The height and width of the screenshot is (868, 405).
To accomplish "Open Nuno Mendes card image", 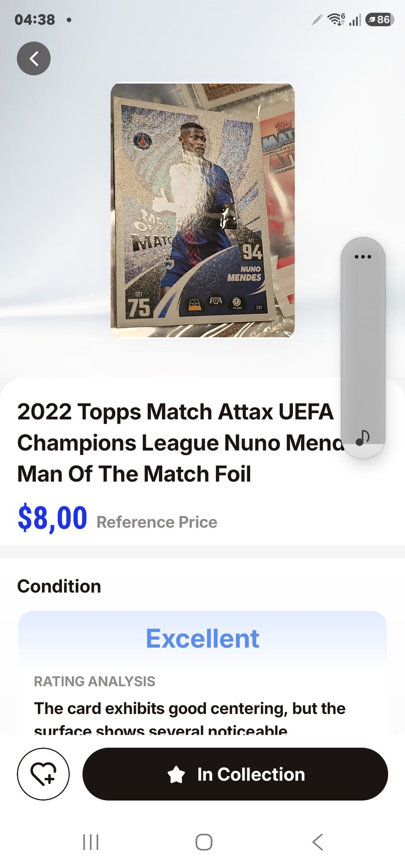I will (202, 210).
